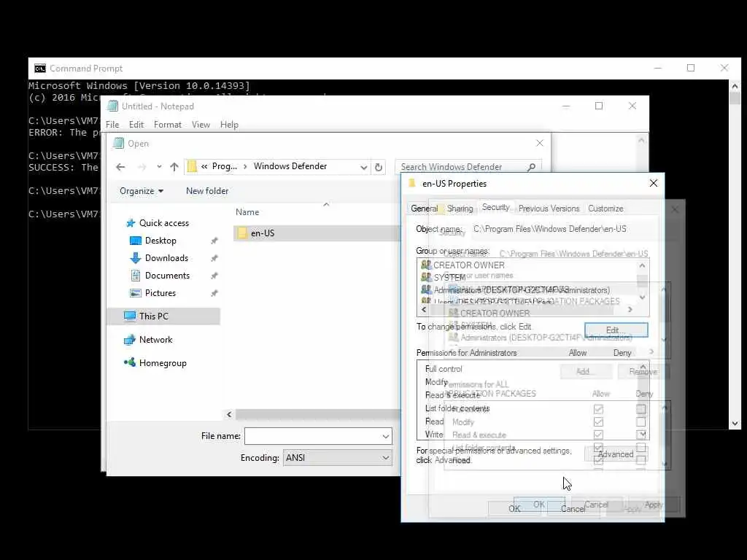747x560 pixels.
Task: Click the Desktop icon in the navigation pane
Action: [x=136, y=241]
